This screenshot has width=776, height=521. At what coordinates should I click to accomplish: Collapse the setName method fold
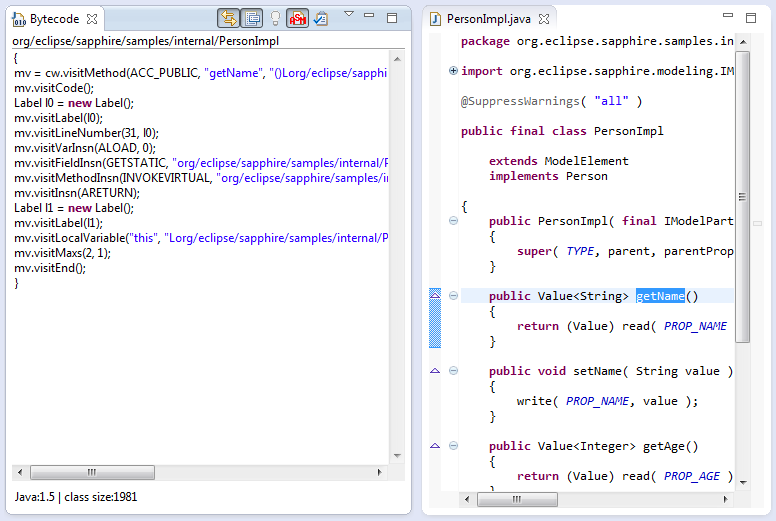(x=453, y=371)
